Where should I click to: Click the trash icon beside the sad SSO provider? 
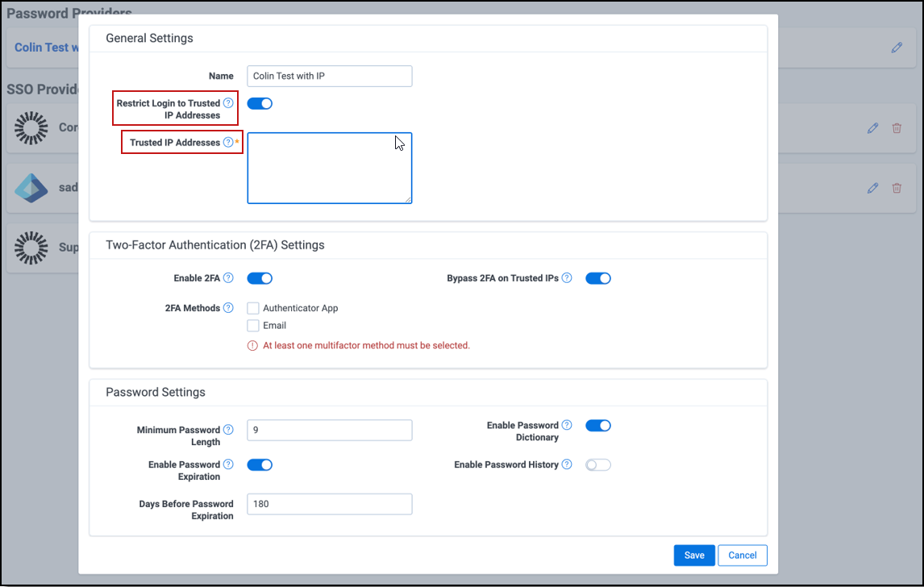[x=897, y=188]
